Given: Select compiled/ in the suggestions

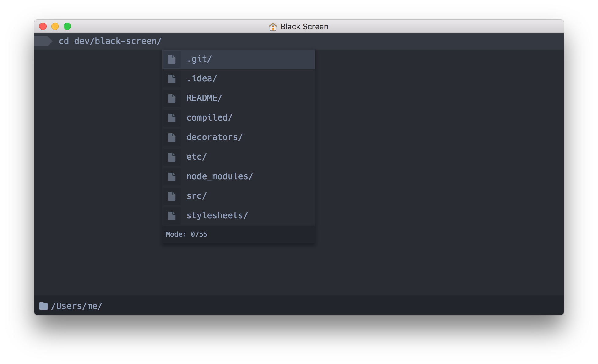Looking at the screenshot, I should point(209,118).
